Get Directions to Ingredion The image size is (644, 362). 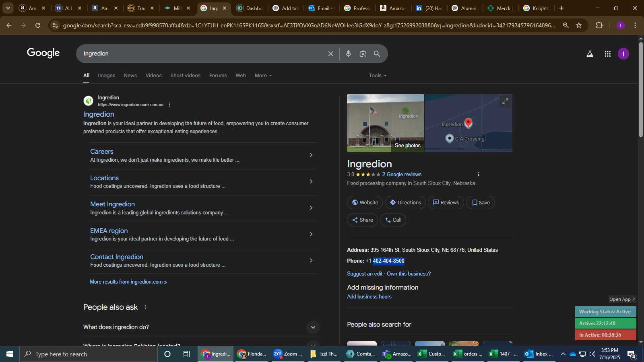[405, 203]
